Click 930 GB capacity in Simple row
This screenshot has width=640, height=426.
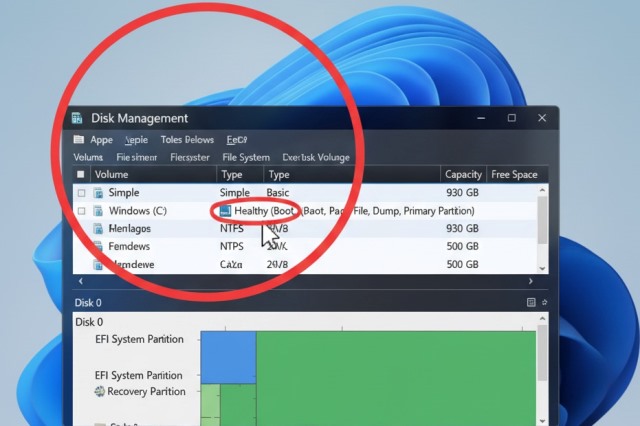tap(462, 193)
